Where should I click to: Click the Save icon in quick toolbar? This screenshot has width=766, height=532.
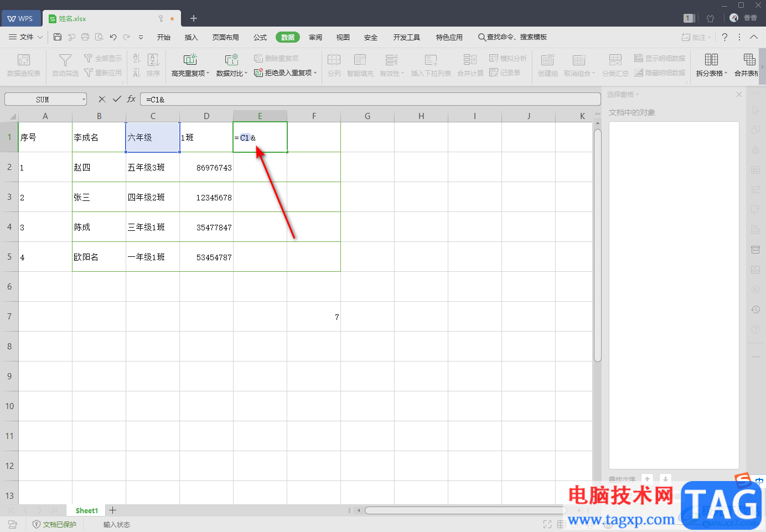click(x=58, y=37)
